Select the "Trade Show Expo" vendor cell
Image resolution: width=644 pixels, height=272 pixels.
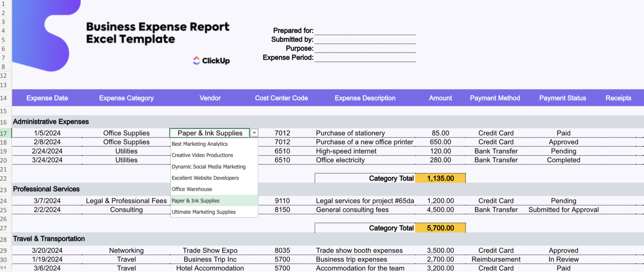coord(210,250)
